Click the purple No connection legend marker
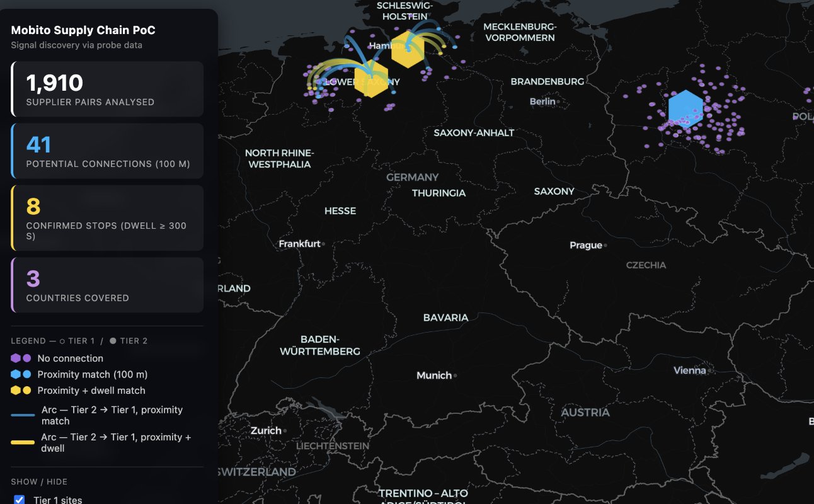The image size is (814, 504). (x=21, y=358)
